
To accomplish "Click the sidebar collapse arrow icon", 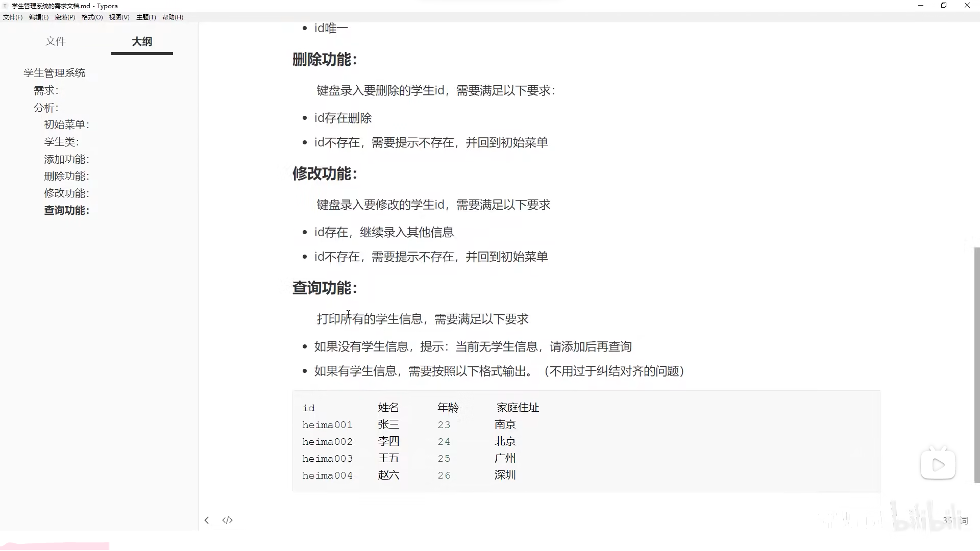I will 207,520.
